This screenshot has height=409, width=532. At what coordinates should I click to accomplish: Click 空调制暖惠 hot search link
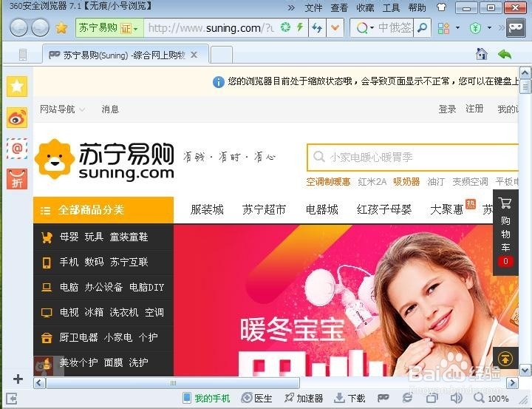tap(328, 182)
